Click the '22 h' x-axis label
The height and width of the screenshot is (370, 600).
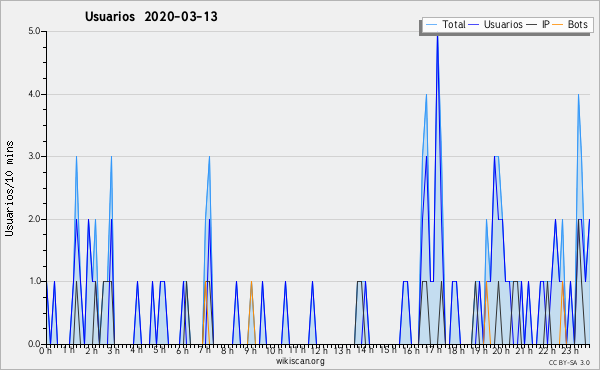(x=547, y=351)
